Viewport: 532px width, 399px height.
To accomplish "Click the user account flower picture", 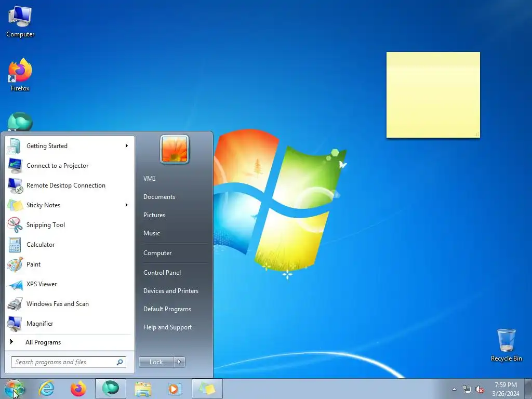I will point(175,149).
